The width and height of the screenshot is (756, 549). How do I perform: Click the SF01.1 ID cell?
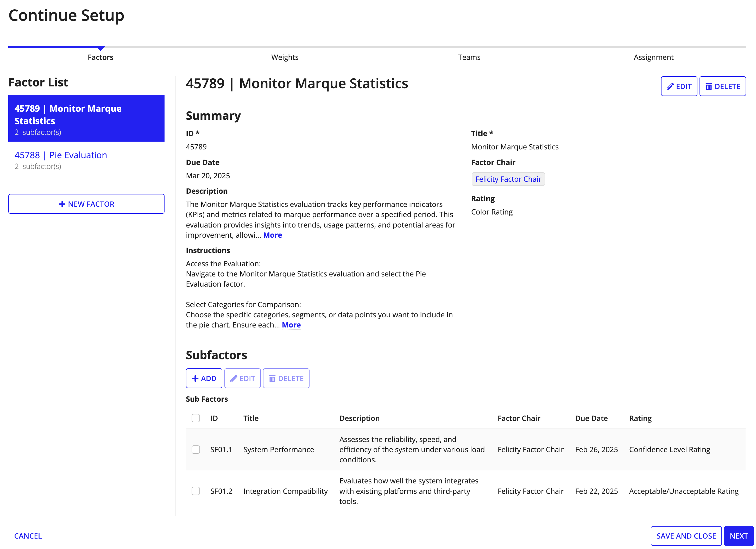(221, 449)
